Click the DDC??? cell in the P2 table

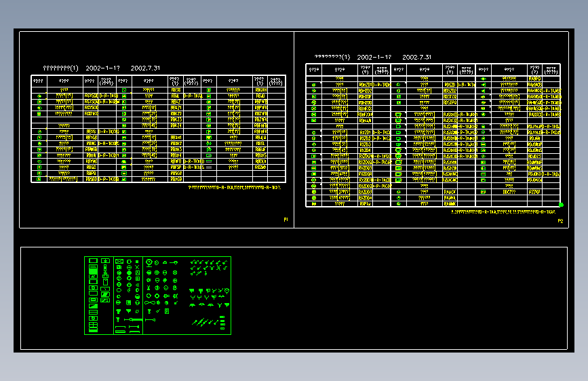tap(509, 192)
